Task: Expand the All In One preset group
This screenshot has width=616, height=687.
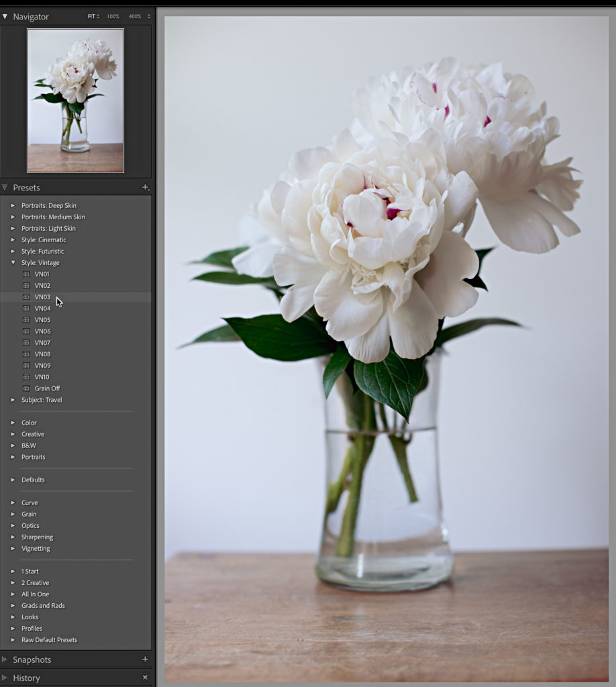Action: (x=13, y=594)
